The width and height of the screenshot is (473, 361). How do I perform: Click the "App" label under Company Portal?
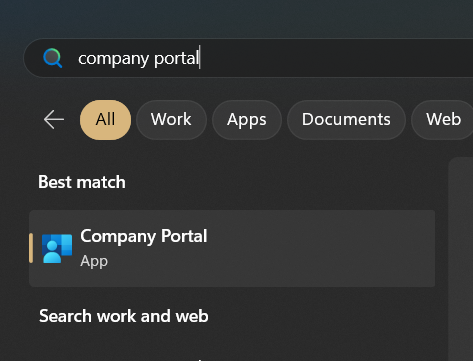(94, 261)
